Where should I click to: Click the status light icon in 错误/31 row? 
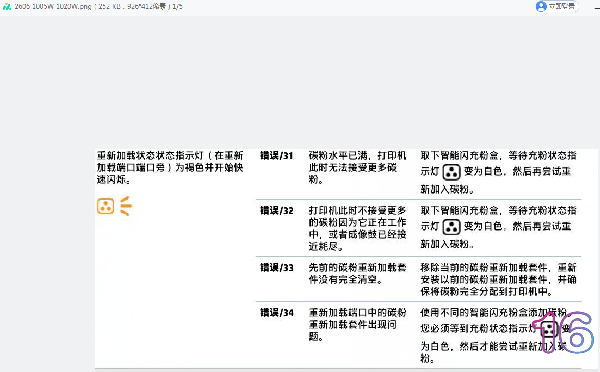click(451, 173)
